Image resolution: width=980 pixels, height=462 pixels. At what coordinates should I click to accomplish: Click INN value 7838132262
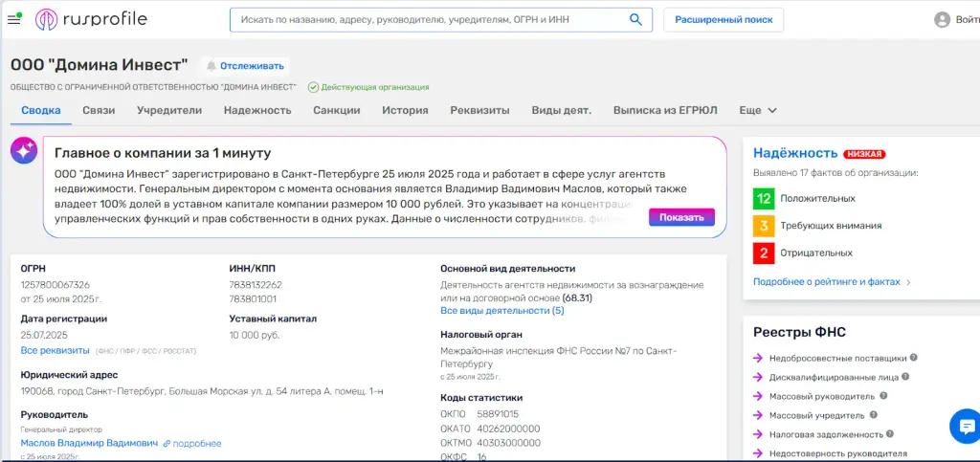pyautogui.click(x=256, y=285)
